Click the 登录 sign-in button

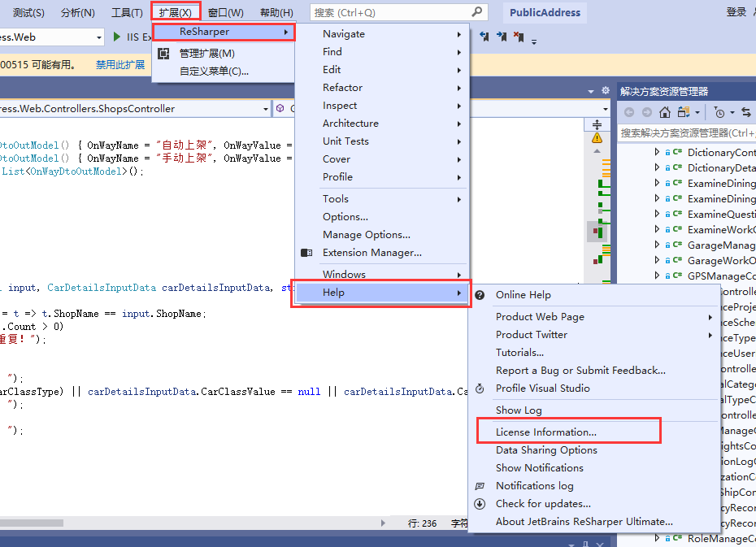click(x=736, y=12)
